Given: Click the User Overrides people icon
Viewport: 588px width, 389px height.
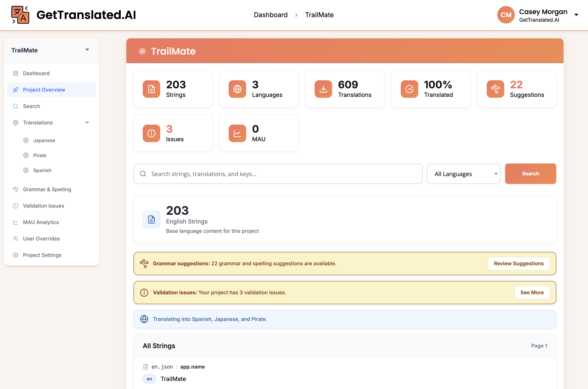Looking at the screenshot, I should [16, 238].
